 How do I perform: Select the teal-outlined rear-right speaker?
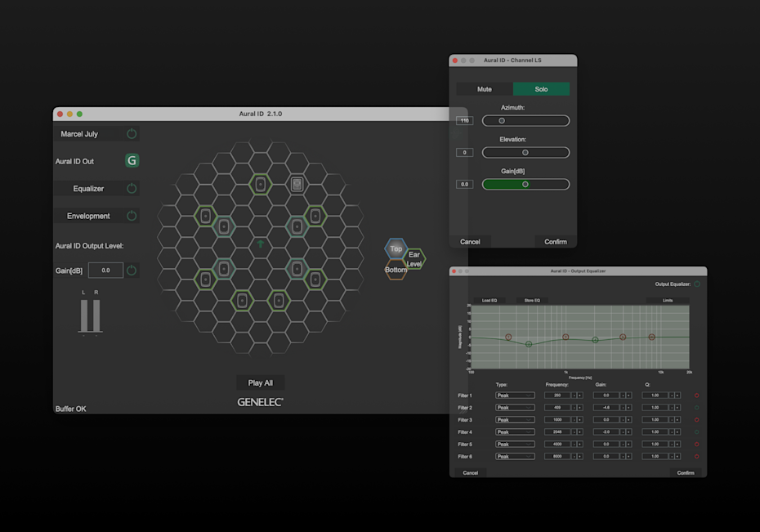click(x=297, y=268)
